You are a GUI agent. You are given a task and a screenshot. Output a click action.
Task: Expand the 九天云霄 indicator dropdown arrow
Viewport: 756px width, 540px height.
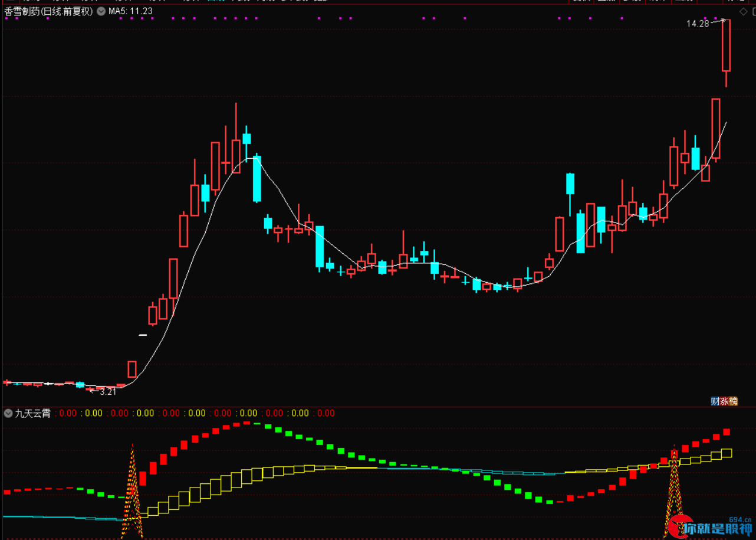point(8,413)
